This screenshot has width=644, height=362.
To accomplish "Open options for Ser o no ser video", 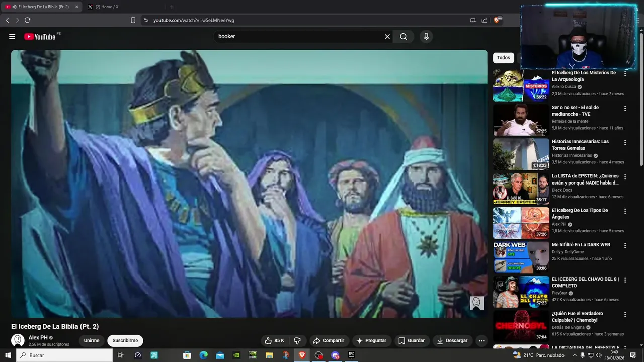I will coord(625,108).
